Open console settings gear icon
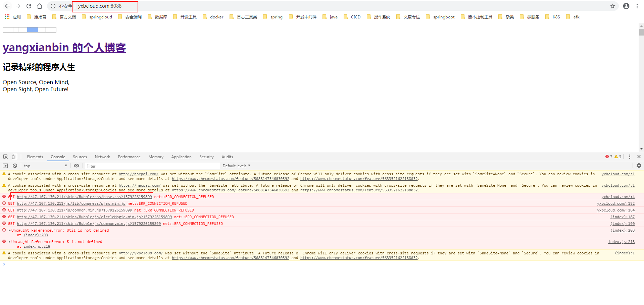 click(639, 166)
